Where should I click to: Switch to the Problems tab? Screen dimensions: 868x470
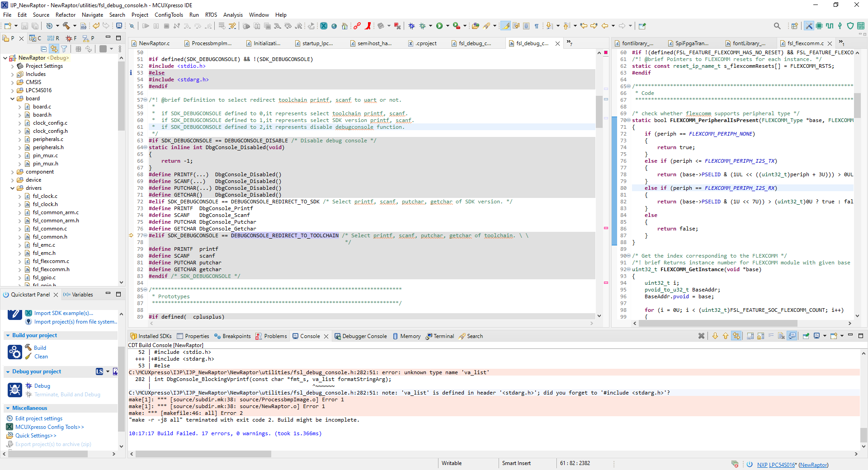click(275, 336)
